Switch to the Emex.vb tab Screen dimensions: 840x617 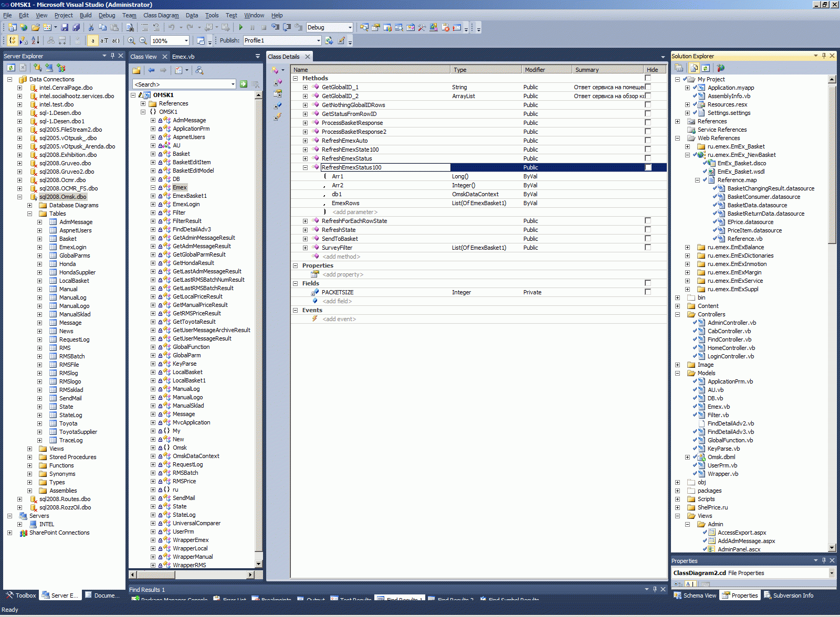point(183,57)
